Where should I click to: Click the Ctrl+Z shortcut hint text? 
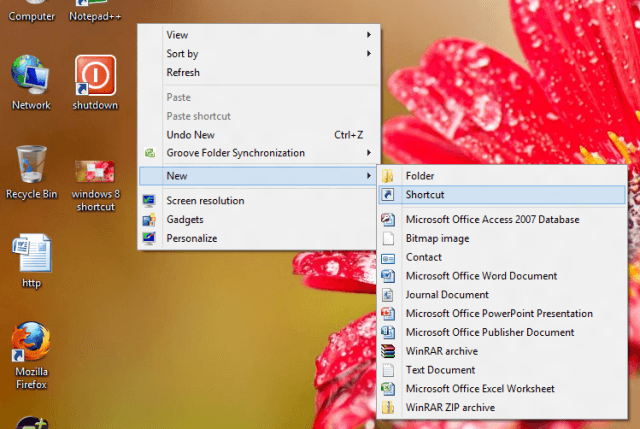(x=348, y=135)
